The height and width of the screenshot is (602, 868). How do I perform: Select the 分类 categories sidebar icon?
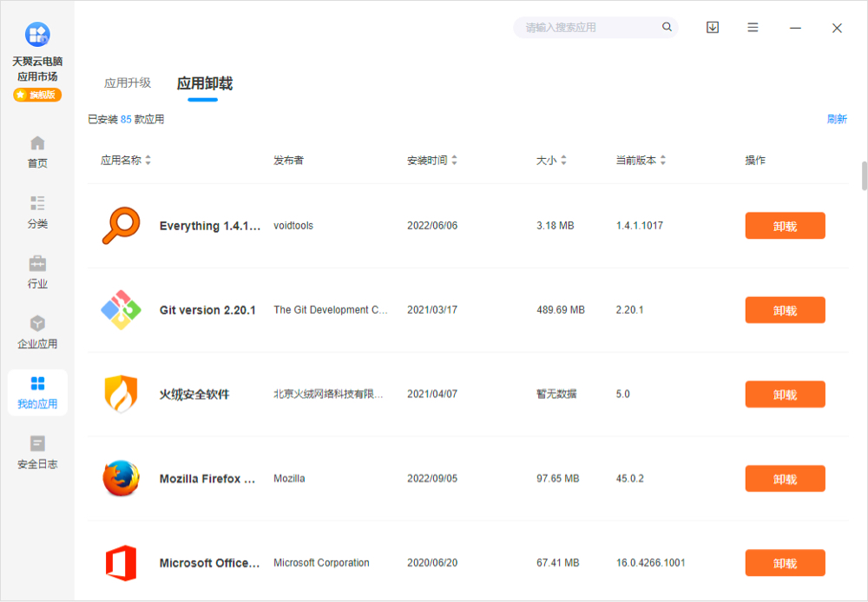point(36,210)
